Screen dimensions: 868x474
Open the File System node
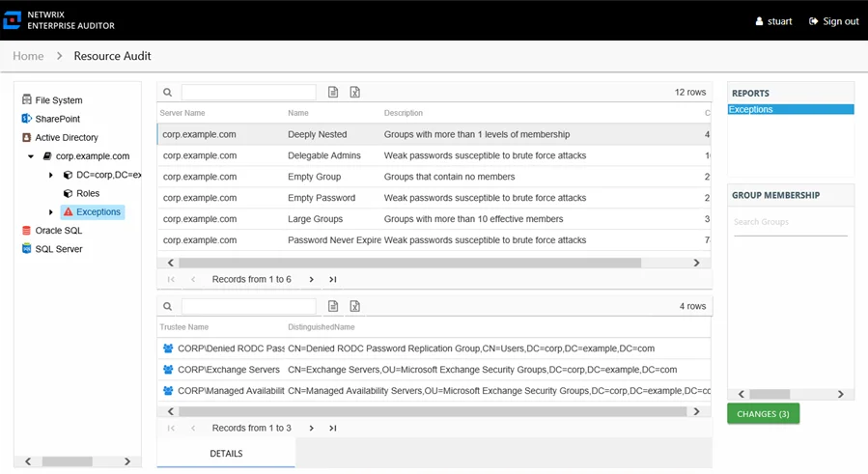click(59, 100)
